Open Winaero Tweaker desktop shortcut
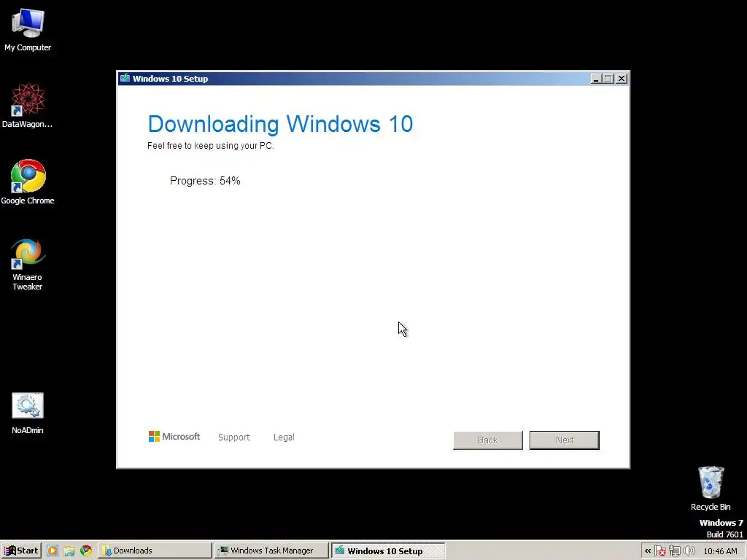 point(28,264)
